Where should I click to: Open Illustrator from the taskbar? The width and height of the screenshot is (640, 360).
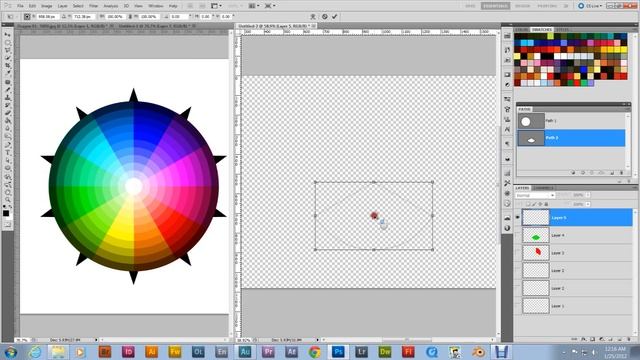(x=151, y=351)
